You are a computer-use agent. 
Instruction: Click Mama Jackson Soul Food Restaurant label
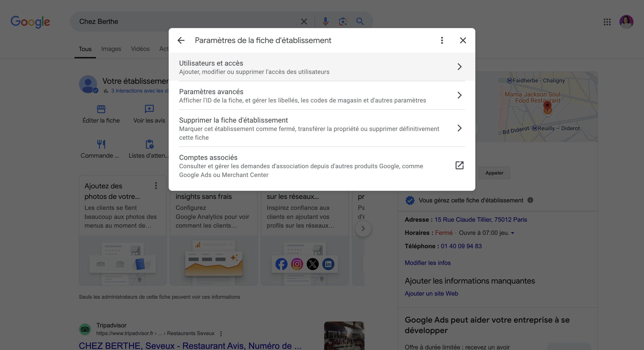tap(532, 97)
